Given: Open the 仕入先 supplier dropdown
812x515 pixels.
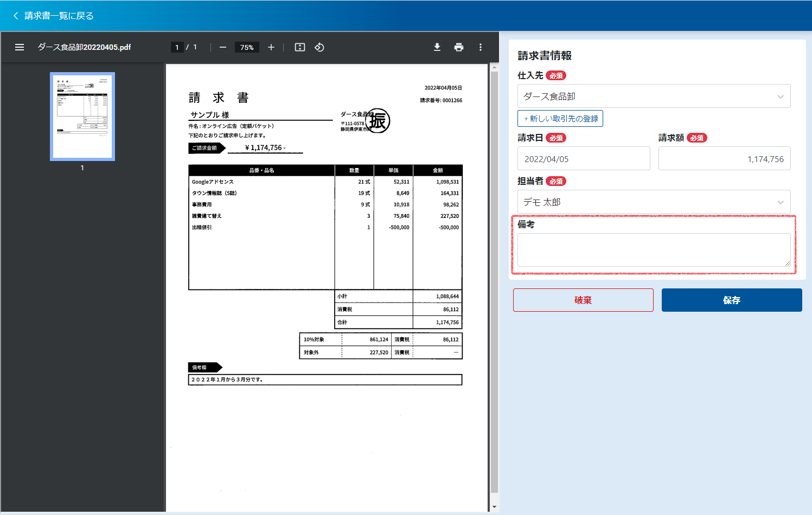Looking at the screenshot, I should point(654,96).
